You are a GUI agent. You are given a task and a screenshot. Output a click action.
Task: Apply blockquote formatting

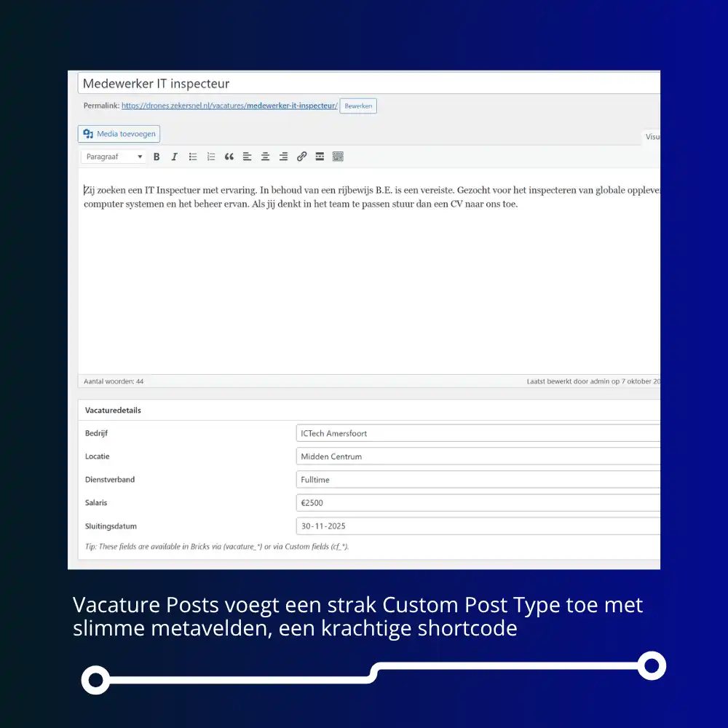pos(229,157)
